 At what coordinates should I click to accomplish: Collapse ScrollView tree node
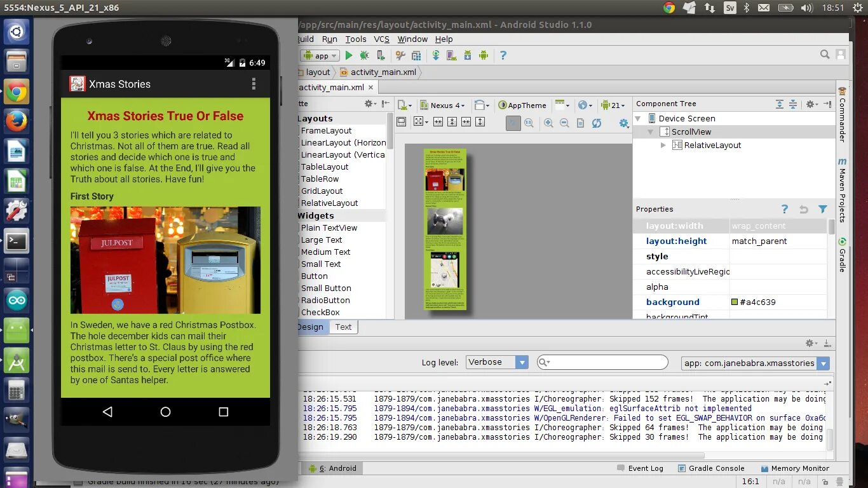click(651, 132)
